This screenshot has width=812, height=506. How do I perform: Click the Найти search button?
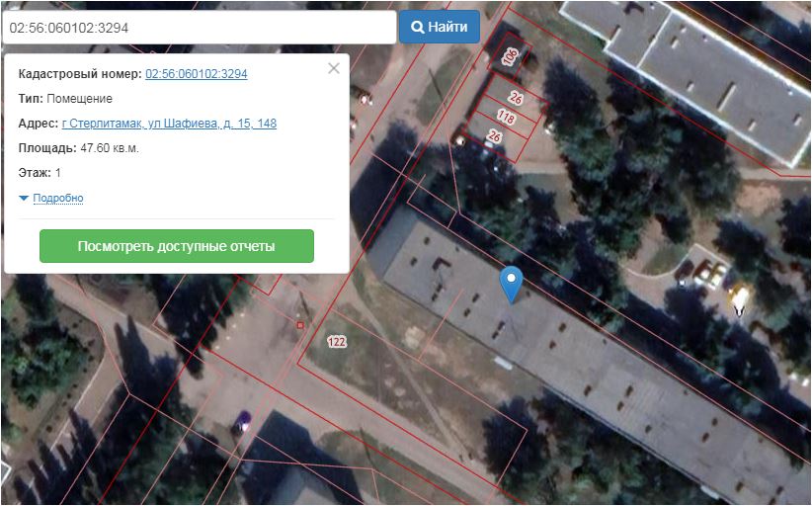click(440, 27)
